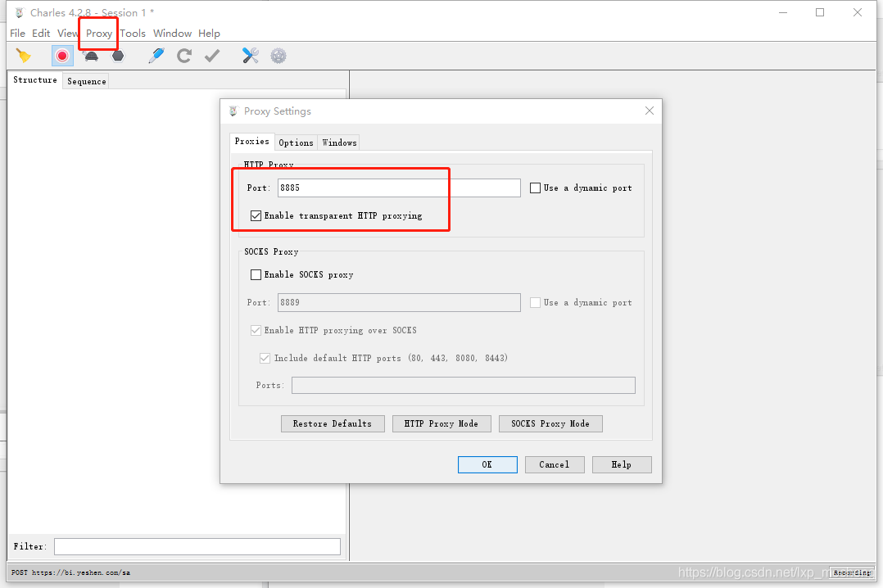The width and height of the screenshot is (883, 588).
Task: Click the status bar POST request text
Action: pyautogui.click(x=71, y=572)
